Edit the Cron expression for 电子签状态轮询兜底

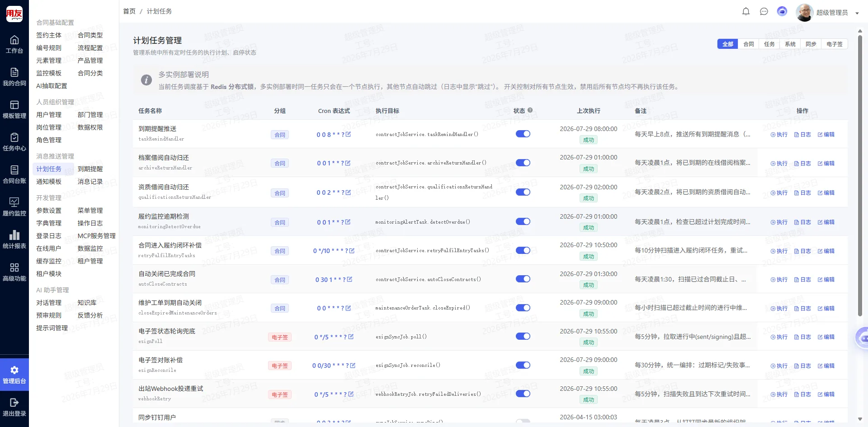pos(351,337)
